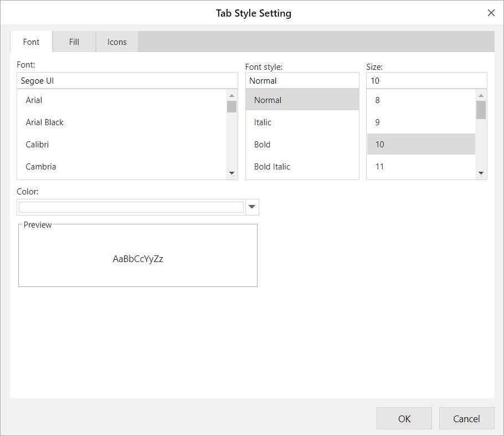The image size is (504, 436).
Task: Choose Bold Italic font style
Action: [x=302, y=167]
